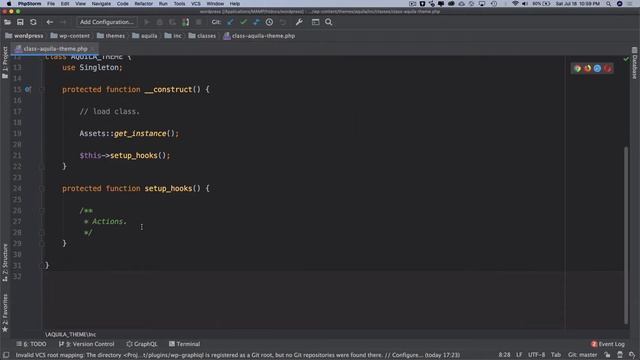Select the inc breadcrumb folder
640x360 pixels.
(x=173, y=36)
